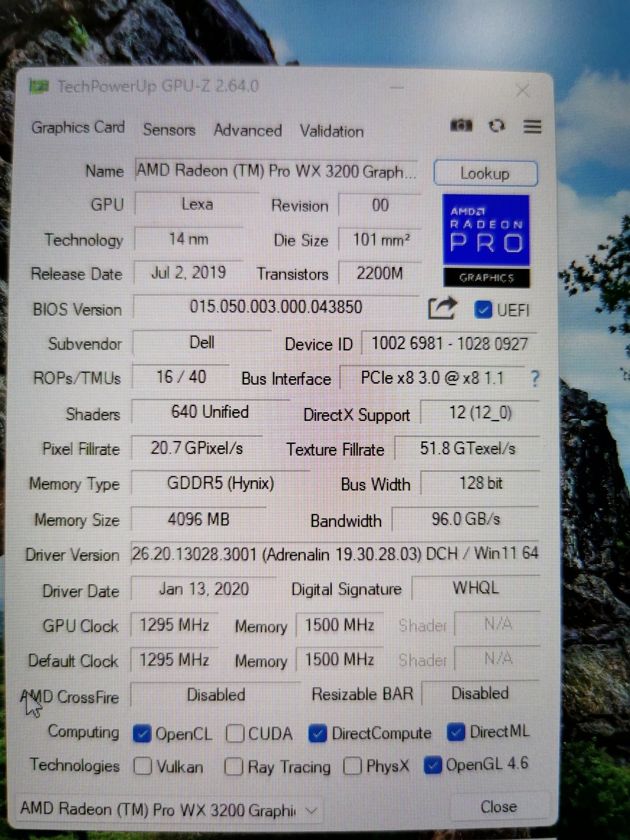Click the GPU Clock 1295 MHz value

[x=174, y=625]
